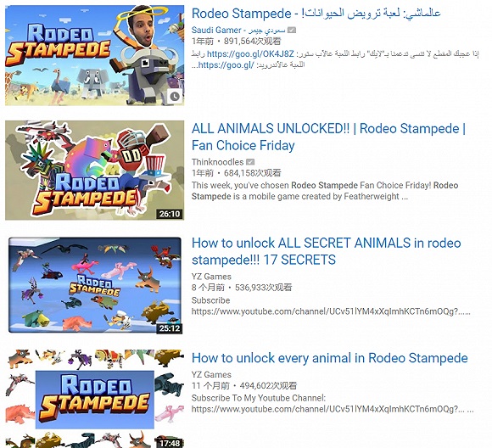The height and width of the screenshot is (448, 492).
Task: Open ALL ANIMALS UNLOCKED Fan Choice Friday title
Action: [328, 137]
